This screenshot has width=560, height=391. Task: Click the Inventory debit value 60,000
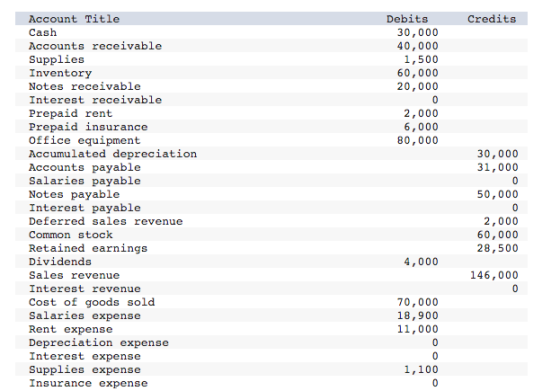[418, 73]
